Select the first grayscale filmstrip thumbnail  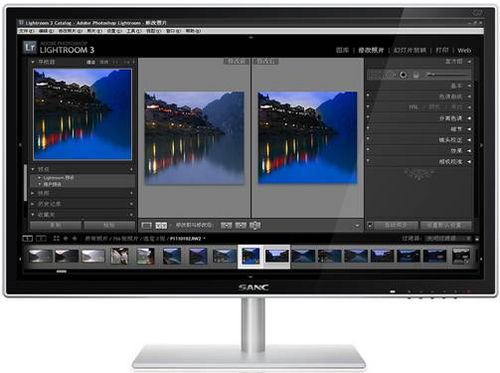pos(41,256)
